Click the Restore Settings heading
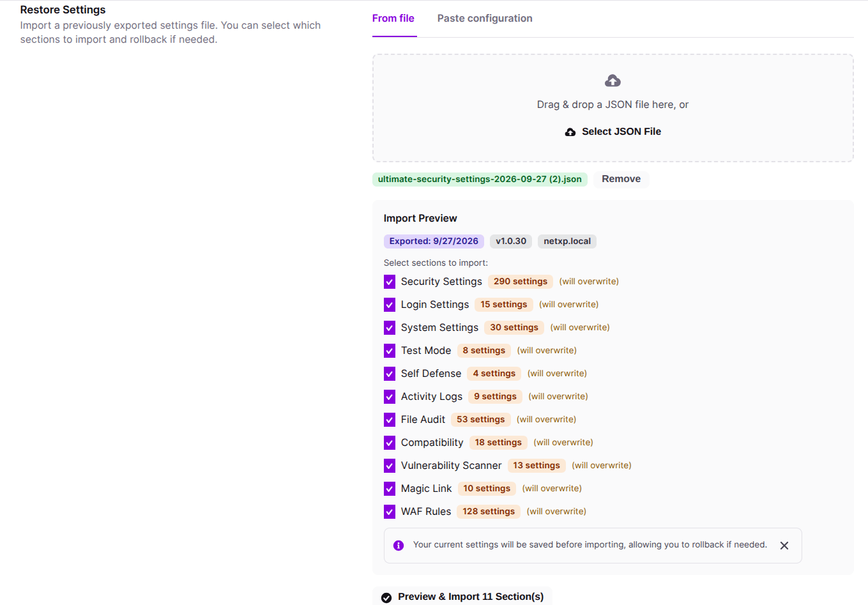 point(63,10)
